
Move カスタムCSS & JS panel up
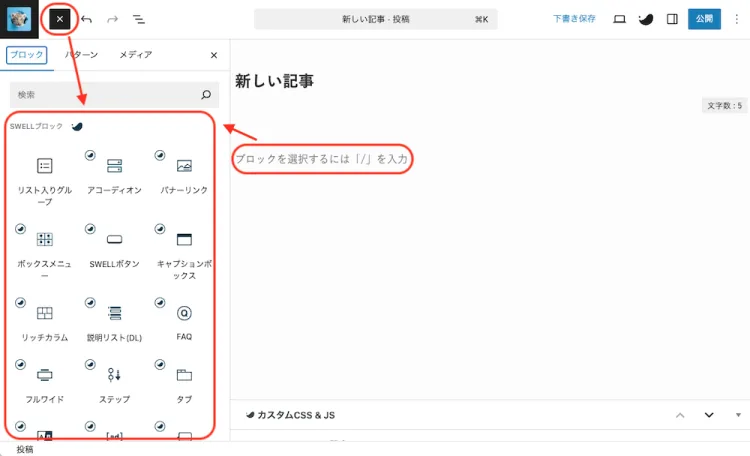click(x=680, y=415)
